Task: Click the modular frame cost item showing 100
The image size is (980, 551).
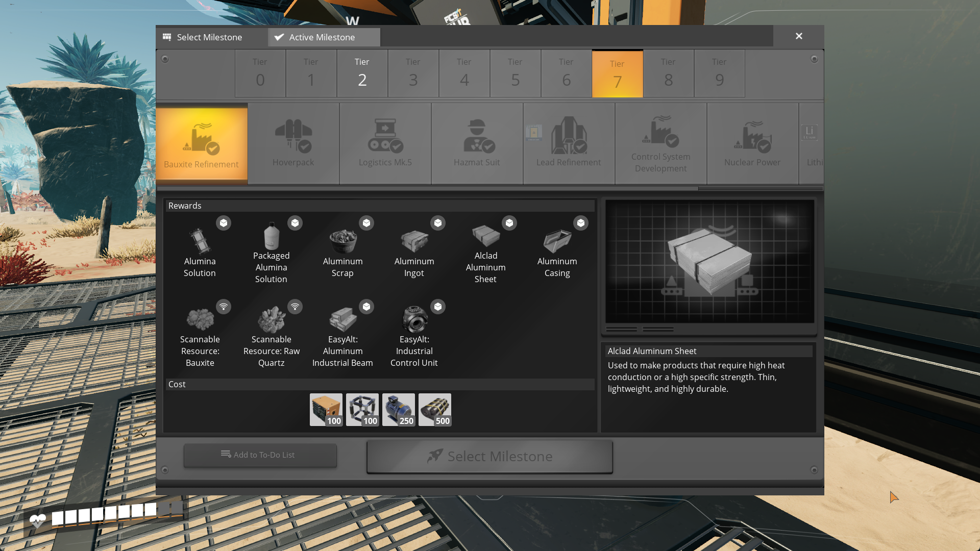Action: click(362, 410)
